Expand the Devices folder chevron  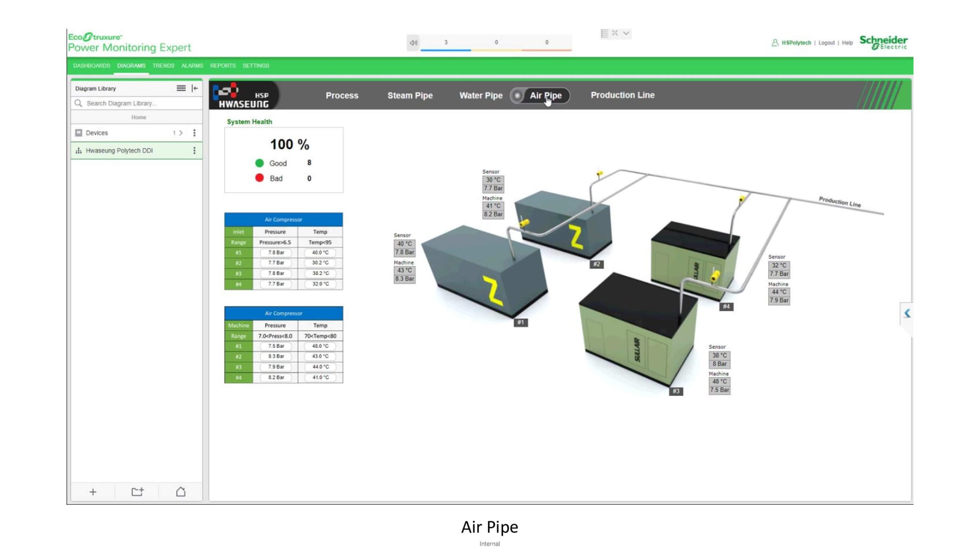click(x=181, y=133)
